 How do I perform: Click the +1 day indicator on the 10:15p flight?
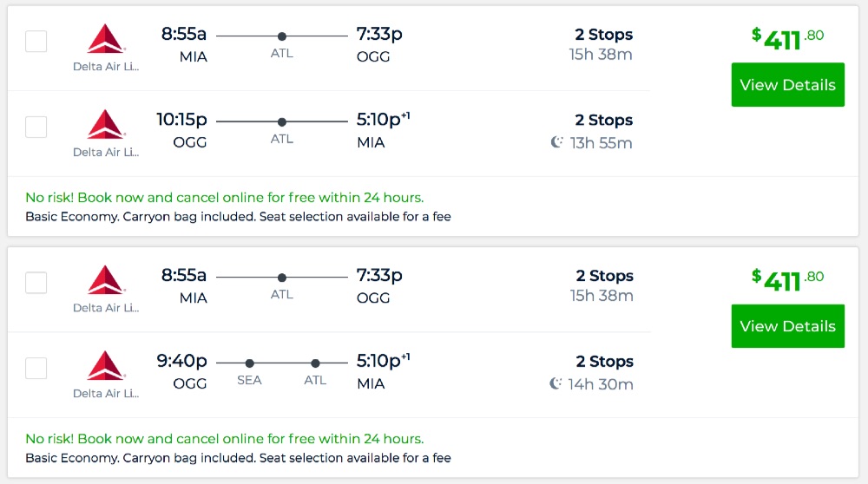(x=404, y=114)
